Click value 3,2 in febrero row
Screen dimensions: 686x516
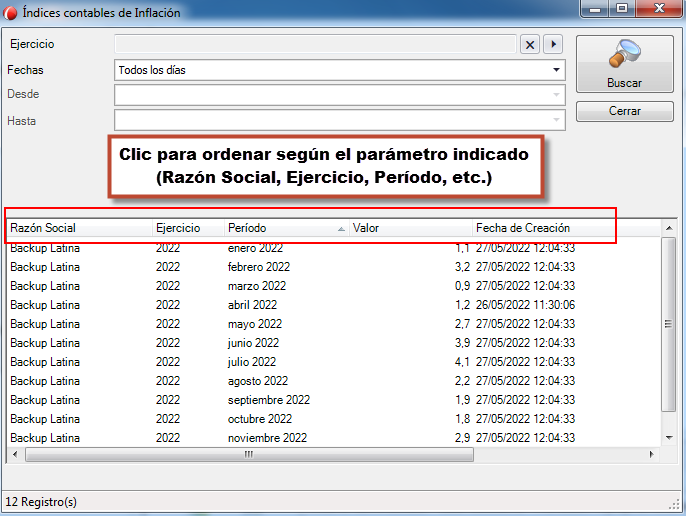click(462, 267)
